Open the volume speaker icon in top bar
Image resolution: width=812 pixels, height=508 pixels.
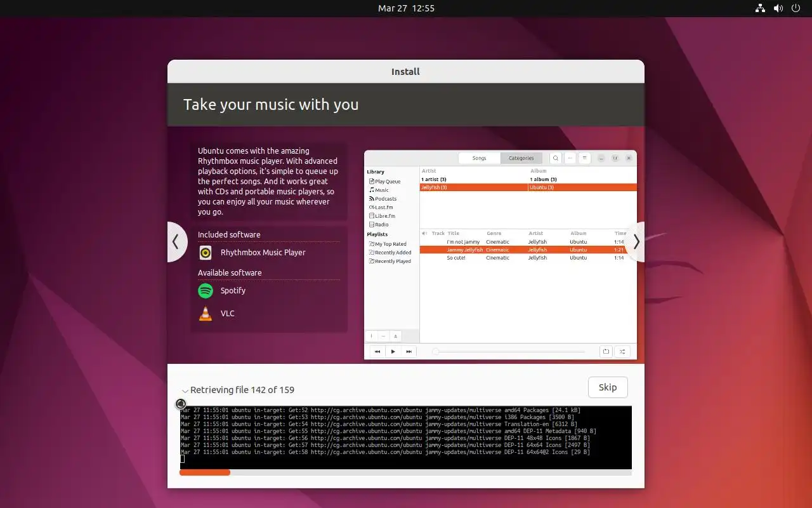(x=778, y=8)
